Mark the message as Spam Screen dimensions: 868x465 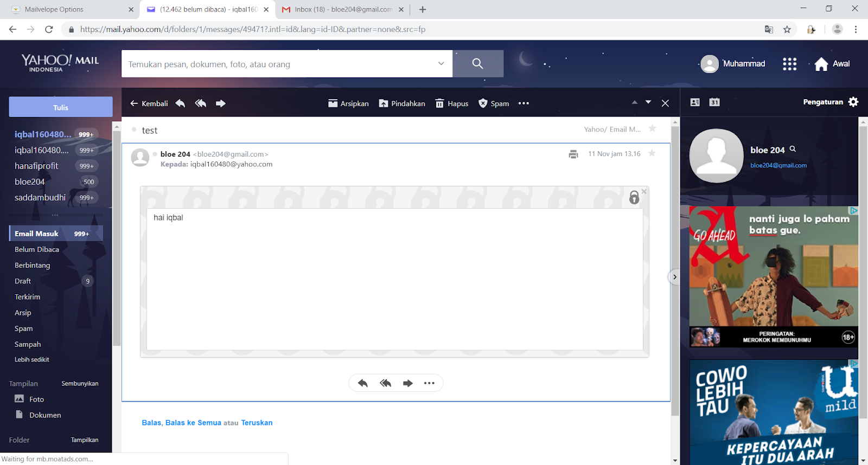494,103
